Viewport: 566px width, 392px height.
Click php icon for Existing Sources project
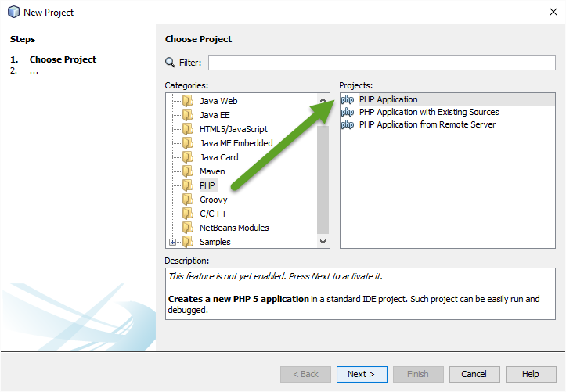pyautogui.click(x=348, y=112)
